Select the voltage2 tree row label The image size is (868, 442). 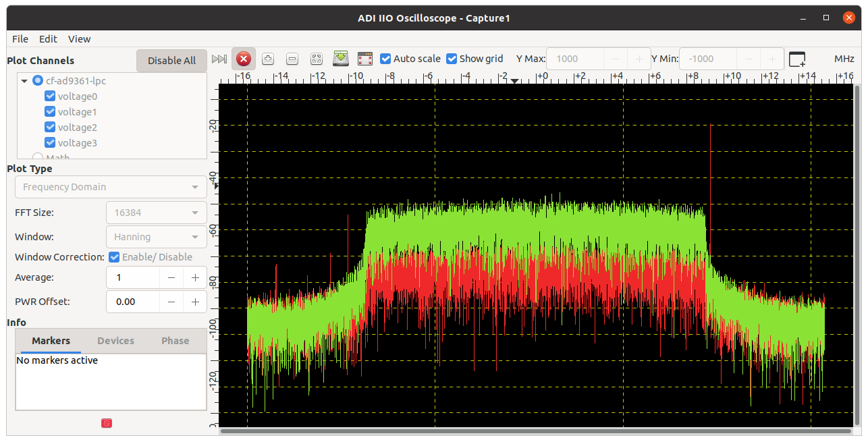point(78,128)
